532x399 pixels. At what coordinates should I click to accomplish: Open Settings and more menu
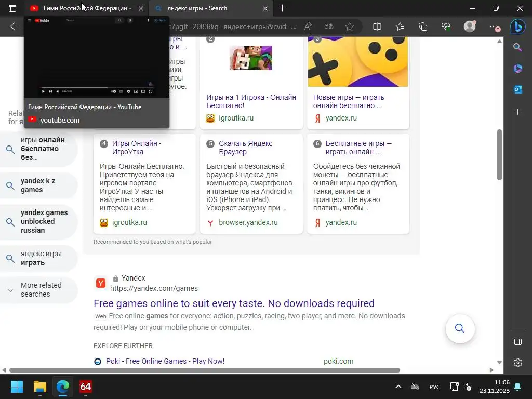[x=495, y=27]
